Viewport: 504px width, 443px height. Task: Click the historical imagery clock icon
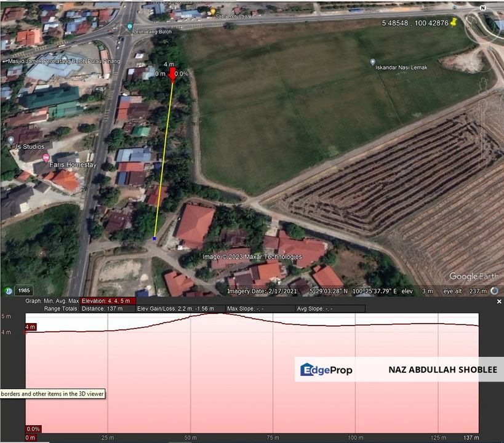coord(9,290)
